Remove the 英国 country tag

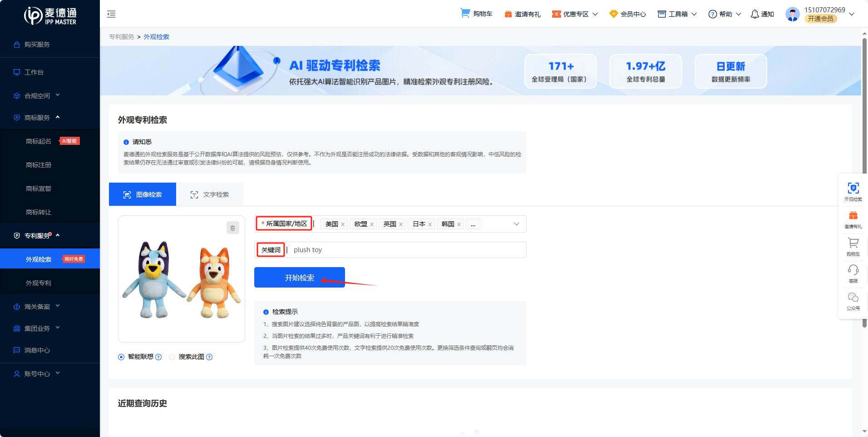[x=401, y=224]
